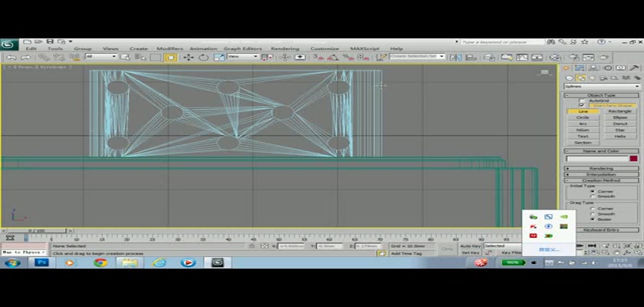Open the red object color swatch

pos(634,159)
